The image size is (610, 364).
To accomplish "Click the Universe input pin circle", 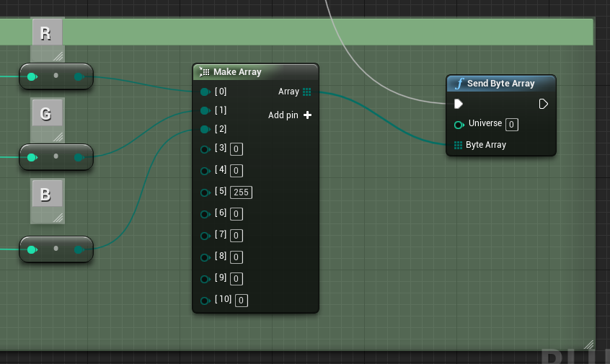I will pyautogui.click(x=459, y=125).
